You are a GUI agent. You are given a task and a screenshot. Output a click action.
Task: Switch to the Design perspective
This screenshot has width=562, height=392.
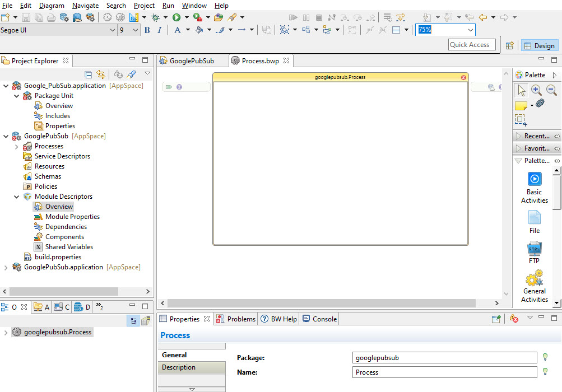pyautogui.click(x=538, y=46)
